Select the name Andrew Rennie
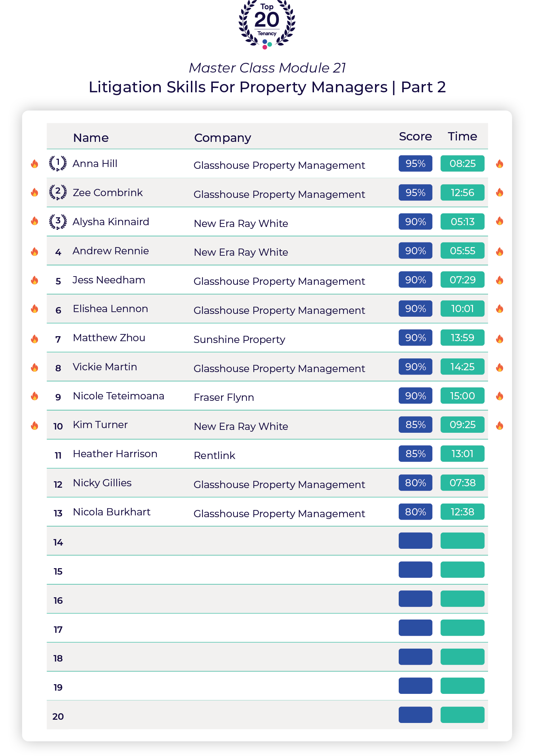Screen dimensions: 534x756 [x=111, y=251]
